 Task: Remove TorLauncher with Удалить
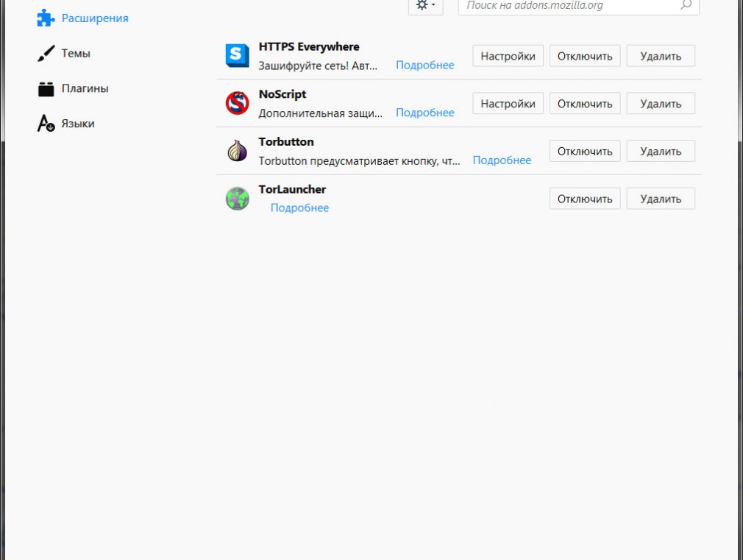(661, 199)
